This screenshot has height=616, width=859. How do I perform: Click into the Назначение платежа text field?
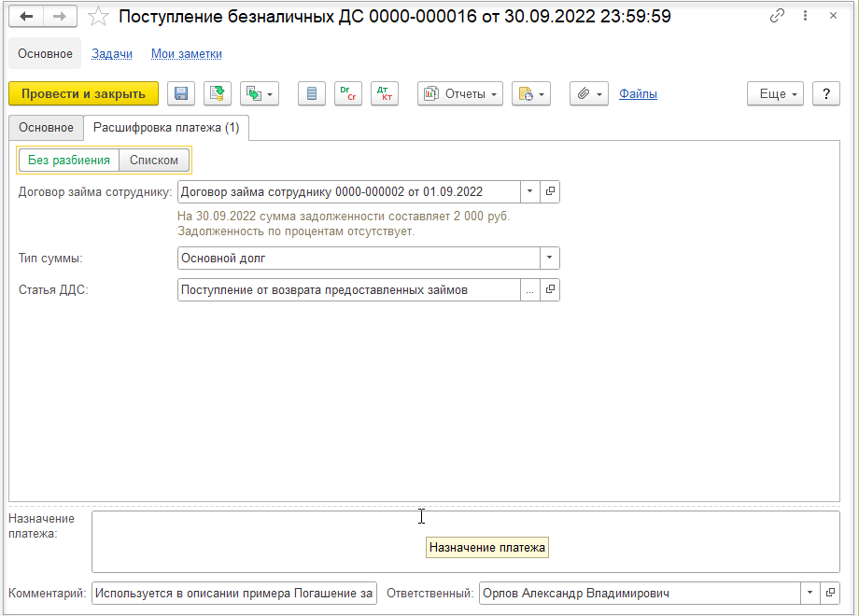pyautogui.click(x=466, y=542)
